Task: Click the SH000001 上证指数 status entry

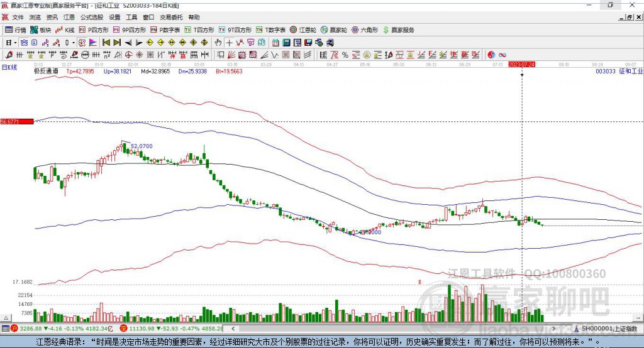Action: click(x=606, y=329)
